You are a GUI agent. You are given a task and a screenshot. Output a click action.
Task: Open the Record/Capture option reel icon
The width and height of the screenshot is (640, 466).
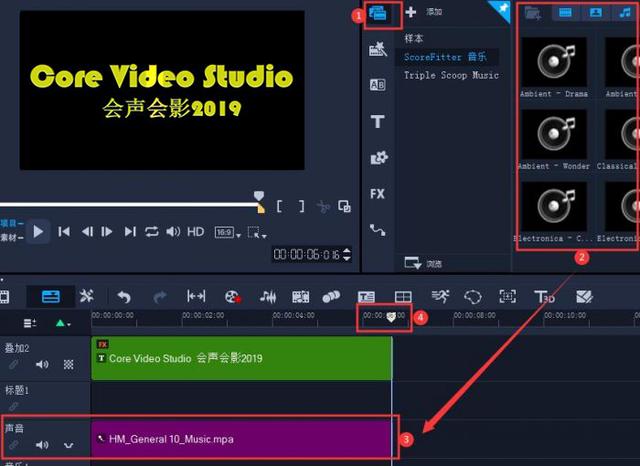coord(232,297)
